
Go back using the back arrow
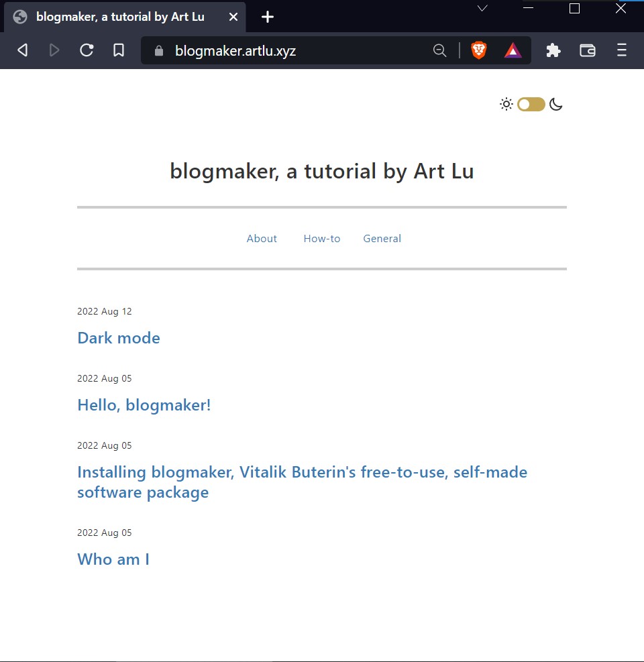[x=22, y=50]
